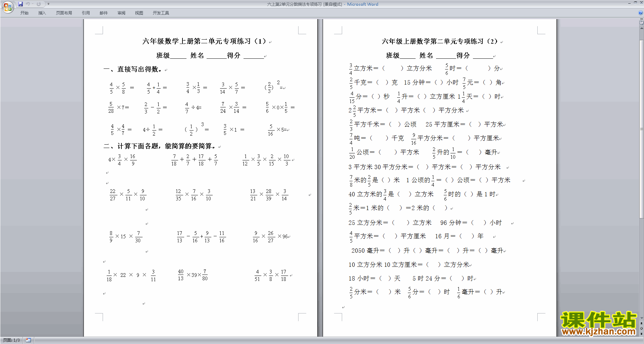The height and width of the screenshot is (344, 644).
Task: Select the 引用 ribbon tab
Action: click(x=86, y=13)
